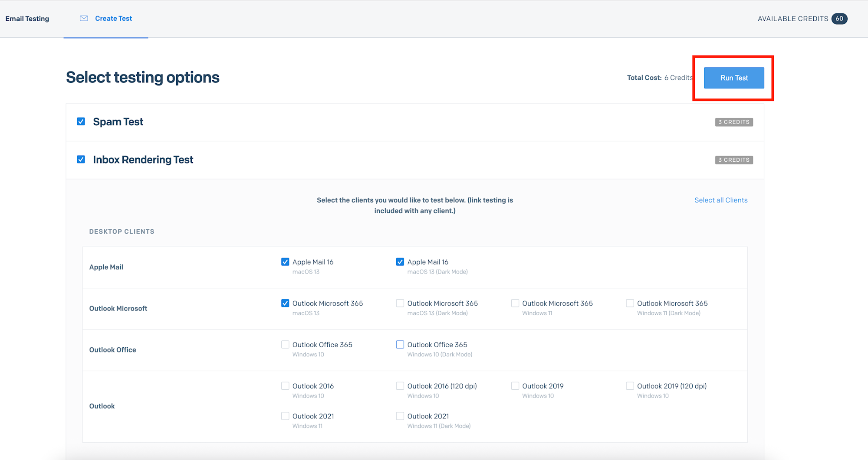Enable Outlook Office 365 Windows 10
868x460 pixels.
[285, 345]
